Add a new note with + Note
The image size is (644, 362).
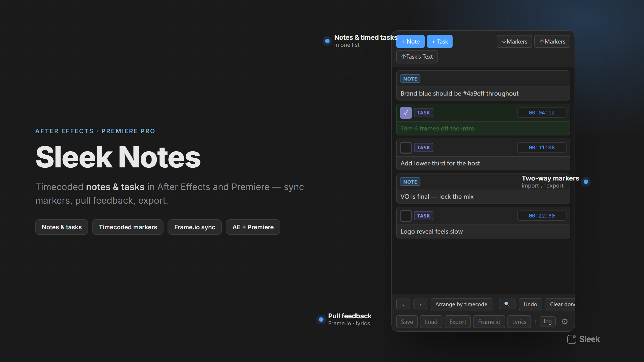pos(410,41)
